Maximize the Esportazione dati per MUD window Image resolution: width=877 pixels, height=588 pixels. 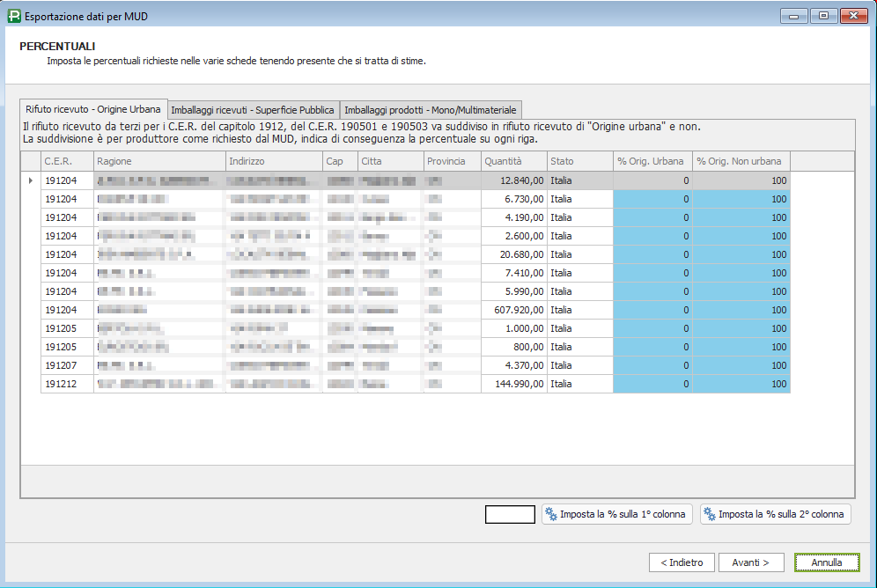(823, 15)
